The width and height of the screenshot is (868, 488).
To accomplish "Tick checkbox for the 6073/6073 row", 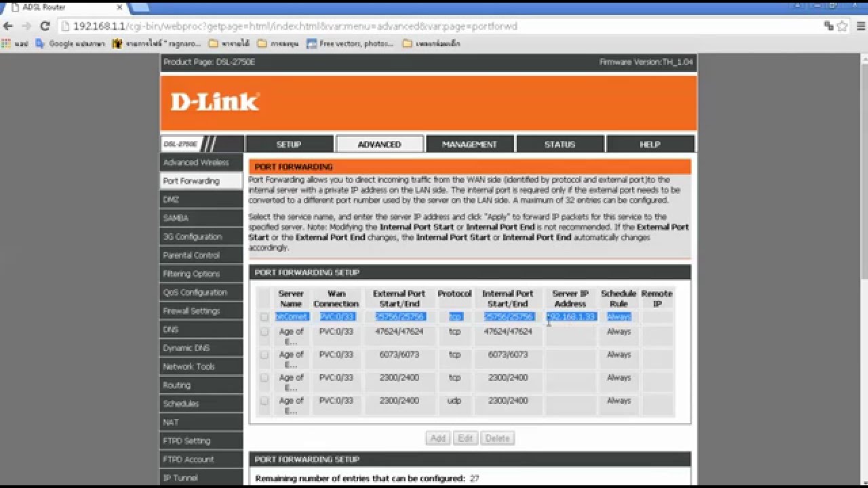I will [x=264, y=354].
